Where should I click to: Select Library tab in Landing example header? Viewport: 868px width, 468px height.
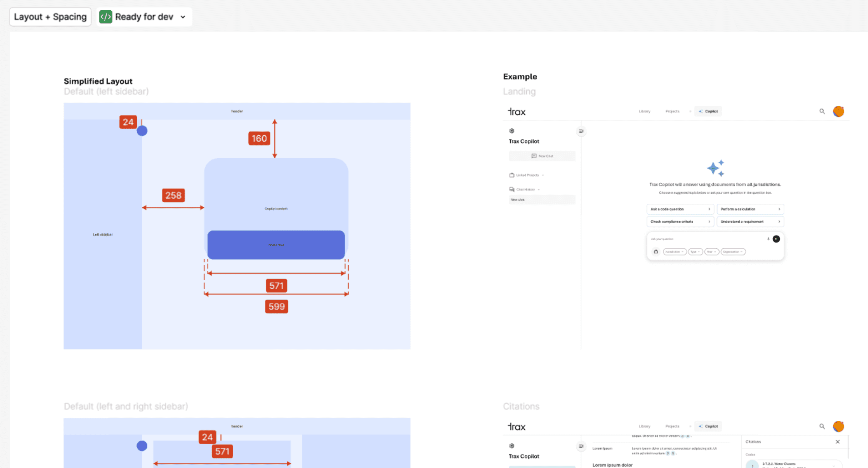coord(644,111)
